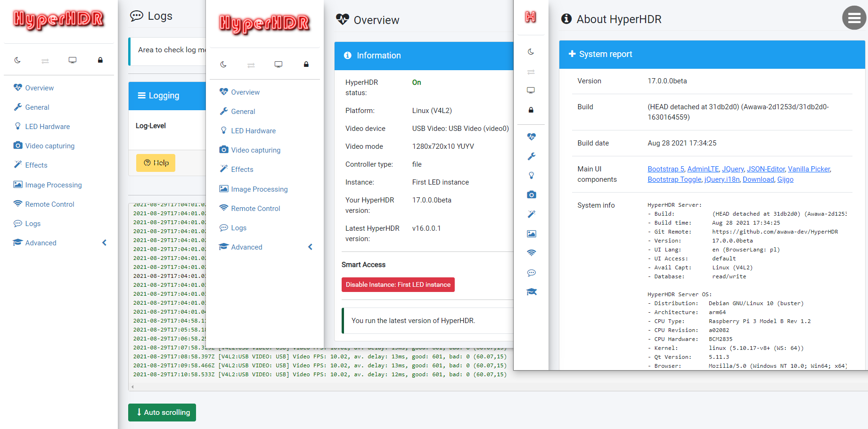Click the moon icon in the collapsed sidebar
The height and width of the screenshot is (429, 868).
(531, 52)
